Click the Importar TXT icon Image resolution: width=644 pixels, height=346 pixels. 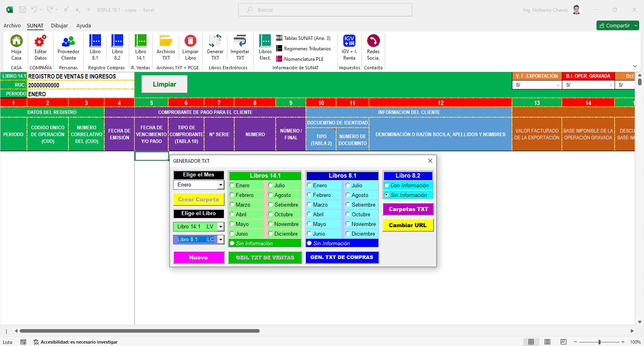pos(240,41)
